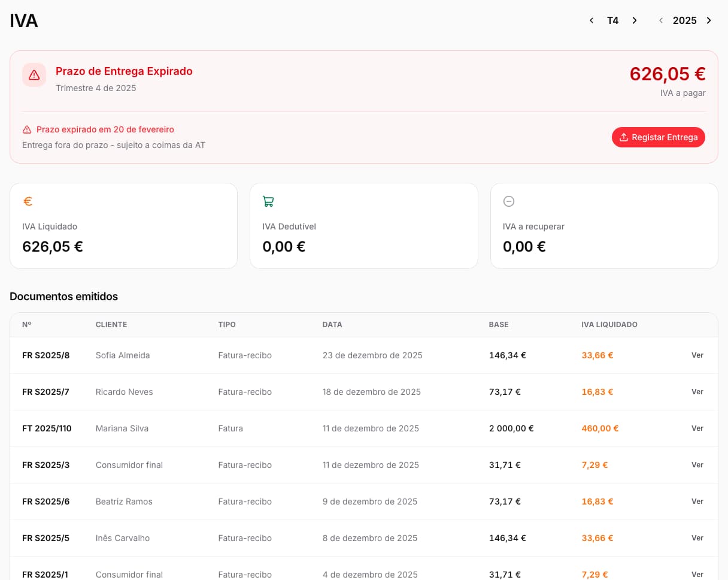
Task: Click the IVA amount 460,00 €
Action: 600,428
